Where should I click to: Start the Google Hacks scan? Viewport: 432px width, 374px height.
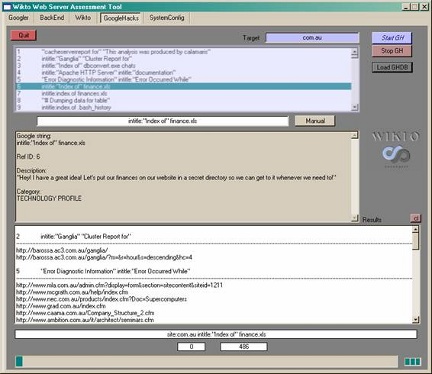tap(392, 38)
